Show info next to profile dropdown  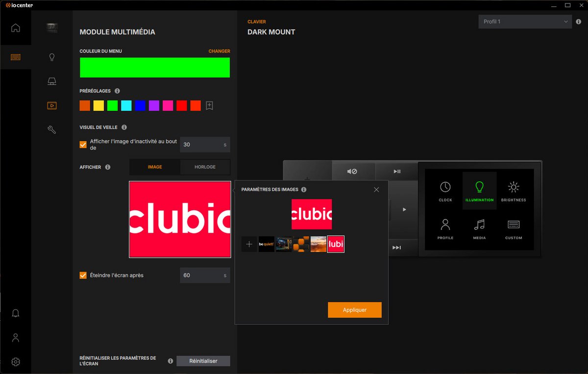pos(579,22)
